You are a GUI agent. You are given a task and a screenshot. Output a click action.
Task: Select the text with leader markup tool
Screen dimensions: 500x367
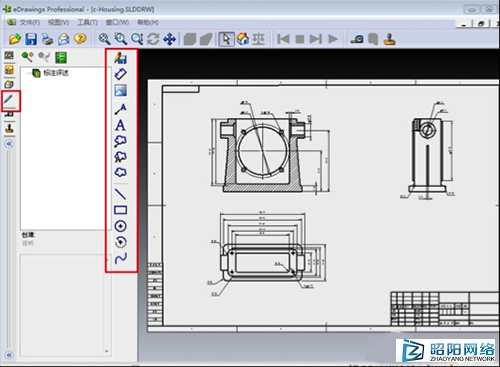click(x=121, y=109)
